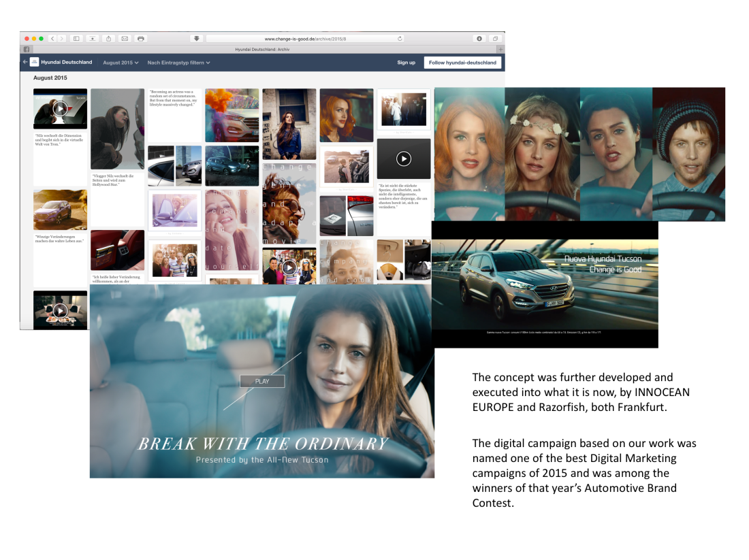Viewport: 749px width, 560px height.
Task: Open a new tab with the plus button
Action: coord(500,50)
